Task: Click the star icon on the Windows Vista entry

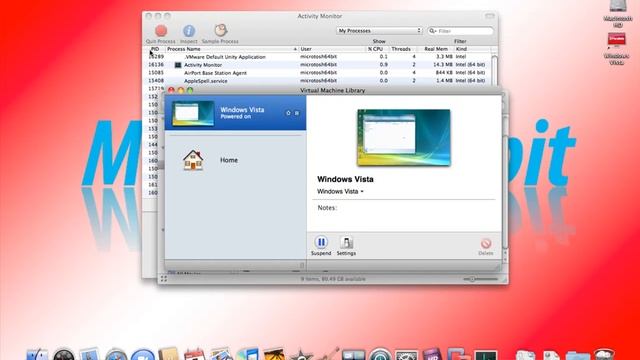Action: coord(288,113)
